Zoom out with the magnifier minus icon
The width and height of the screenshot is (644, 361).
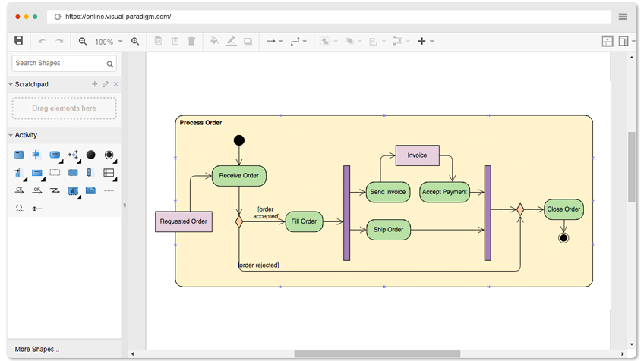tap(83, 42)
